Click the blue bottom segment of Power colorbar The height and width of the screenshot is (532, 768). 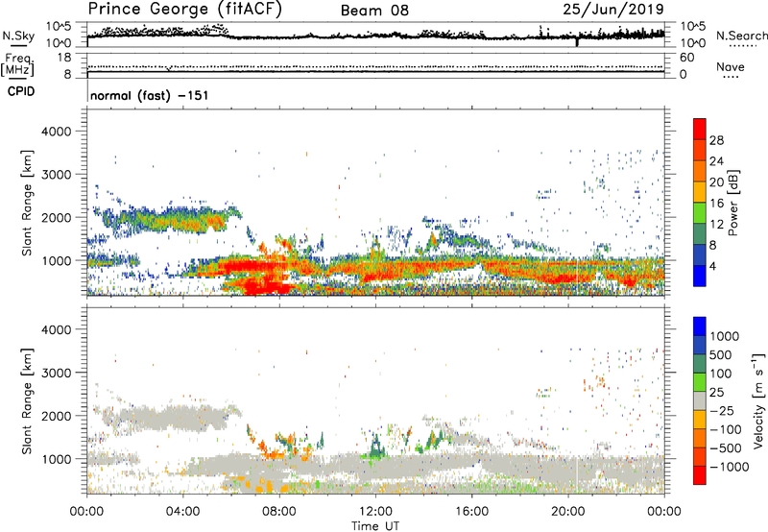(x=700, y=277)
